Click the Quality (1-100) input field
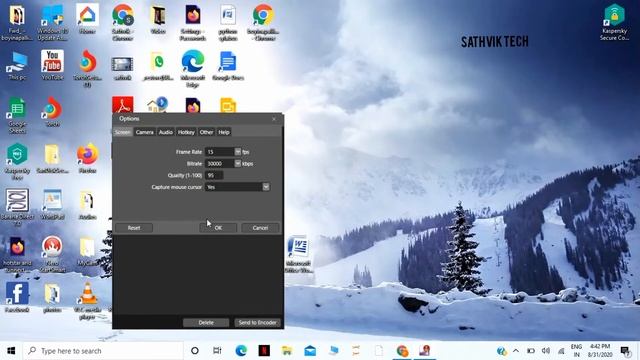 [214, 176]
